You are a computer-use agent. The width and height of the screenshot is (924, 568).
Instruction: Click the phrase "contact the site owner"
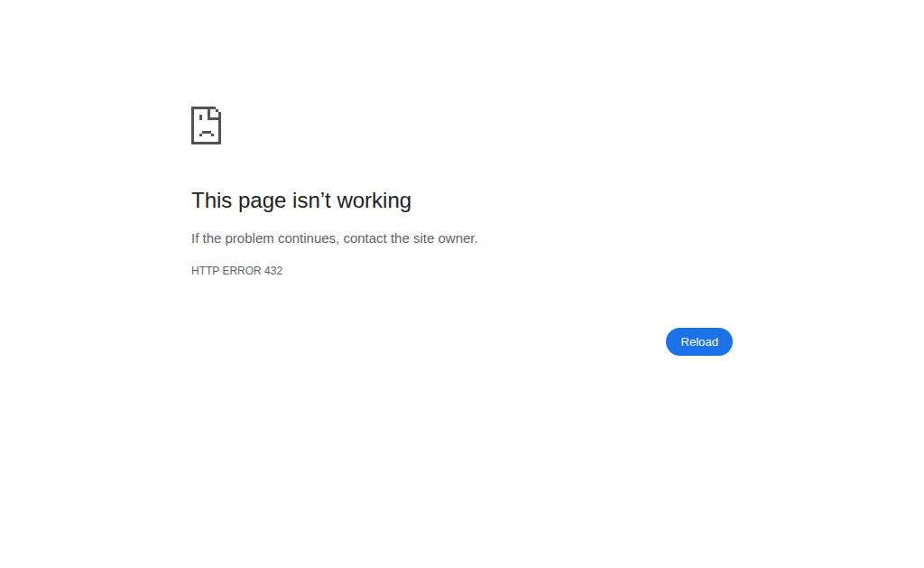[411, 238]
